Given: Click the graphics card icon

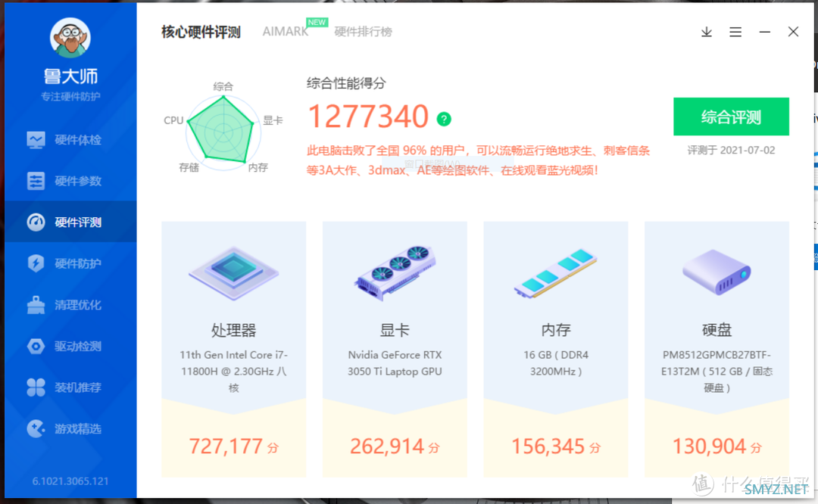Looking at the screenshot, I should [395, 272].
